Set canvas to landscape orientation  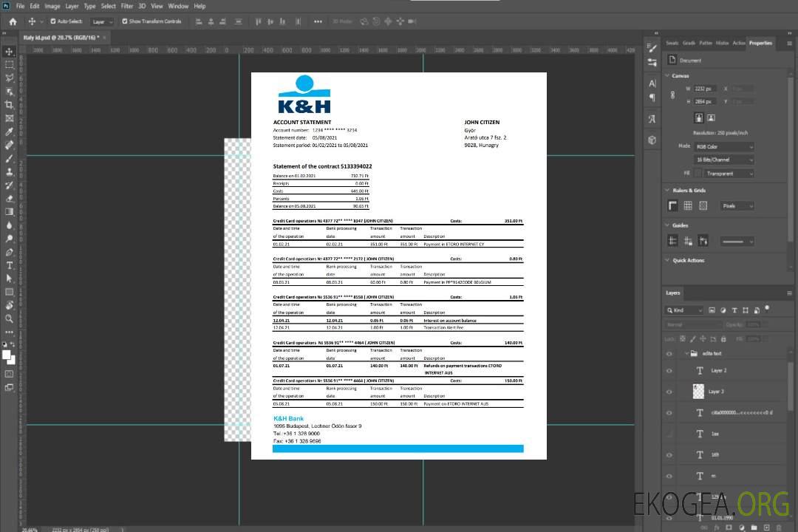712,118
